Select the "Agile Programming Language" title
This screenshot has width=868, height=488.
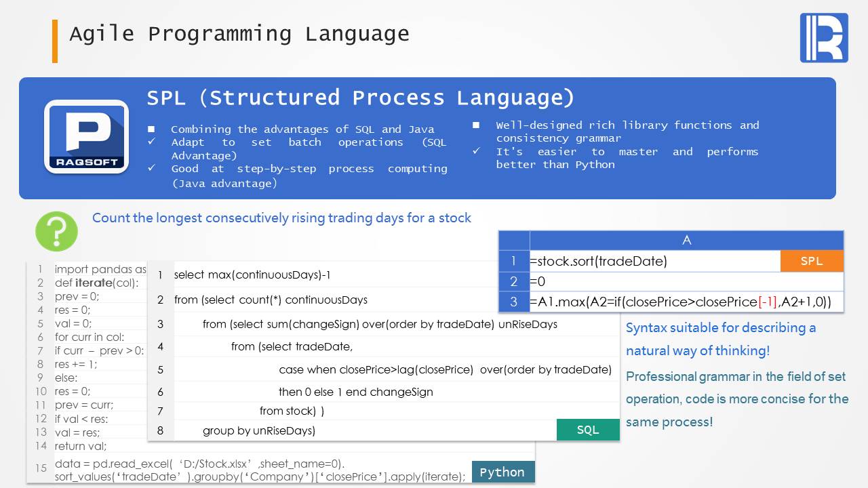click(x=239, y=34)
